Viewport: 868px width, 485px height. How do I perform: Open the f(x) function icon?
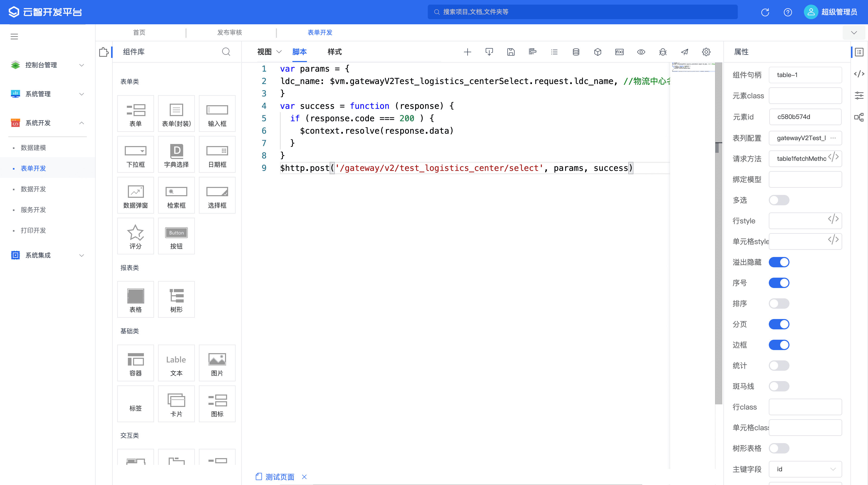[619, 52]
